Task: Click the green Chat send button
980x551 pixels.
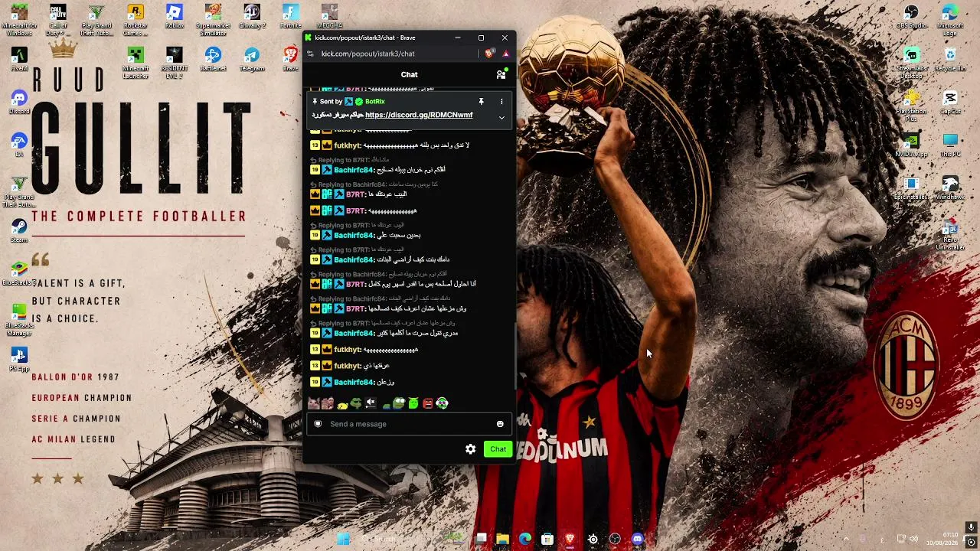Action: [x=498, y=449]
